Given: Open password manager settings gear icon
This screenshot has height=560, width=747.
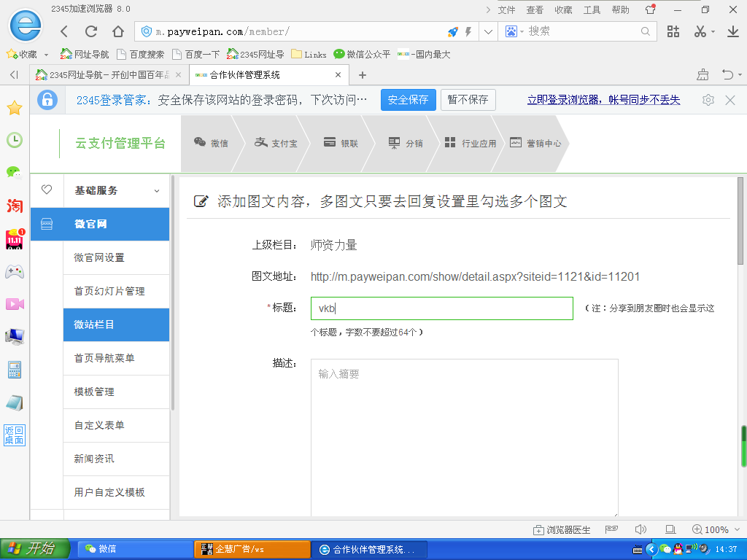Looking at the screenshot, I should tap(708, 100).
